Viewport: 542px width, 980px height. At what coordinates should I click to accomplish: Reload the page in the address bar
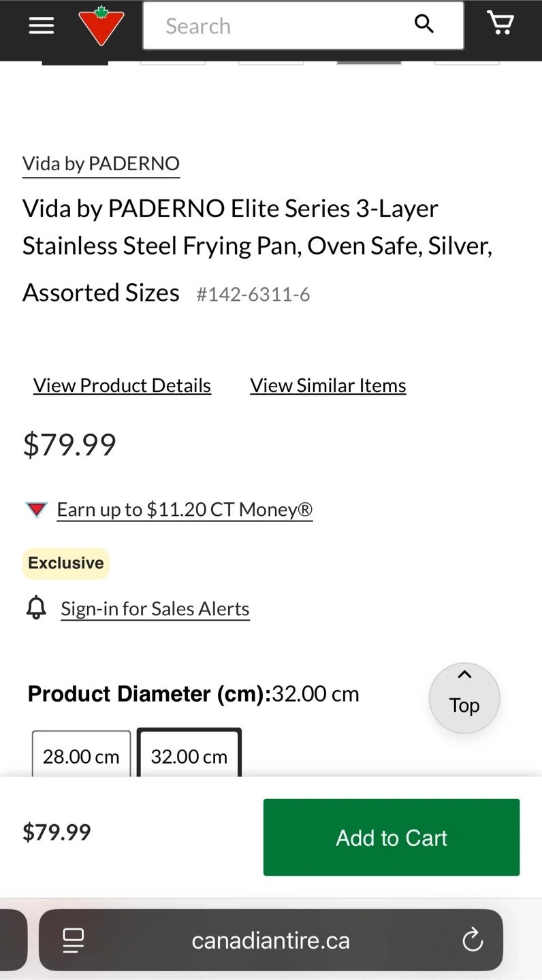click(x=473, y=941)
